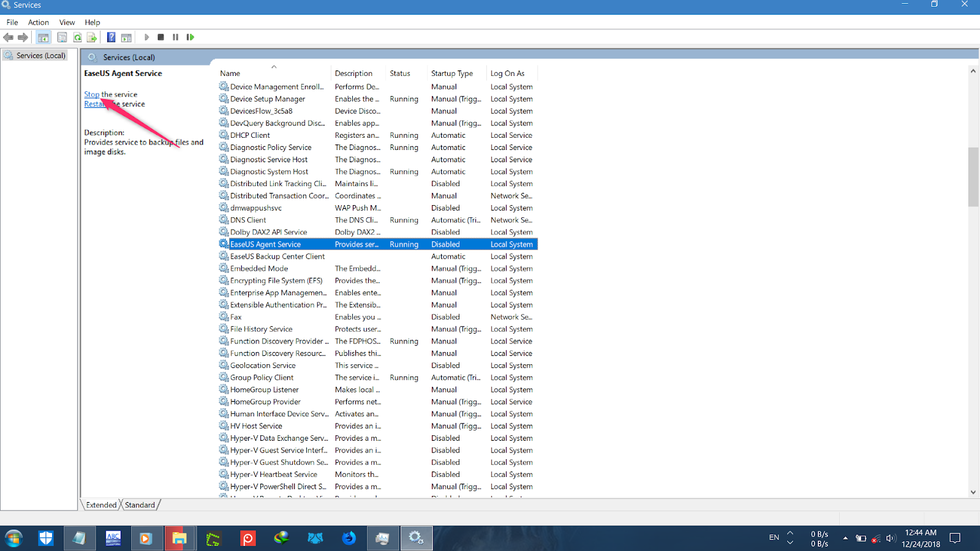Open Firefox from the taskbar
This screenshot has height=551, width=980.
coord(349,538)
